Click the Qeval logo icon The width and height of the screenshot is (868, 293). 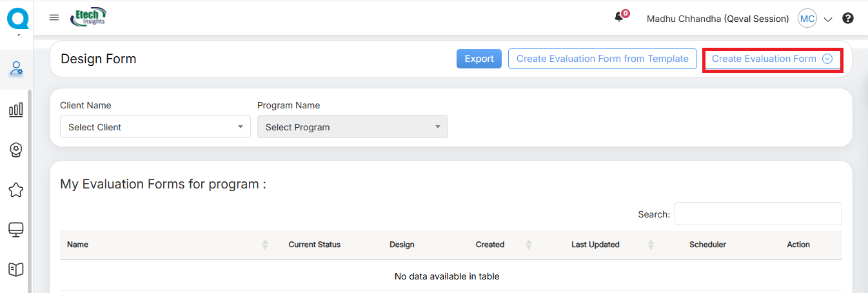(x=17, y=17)
